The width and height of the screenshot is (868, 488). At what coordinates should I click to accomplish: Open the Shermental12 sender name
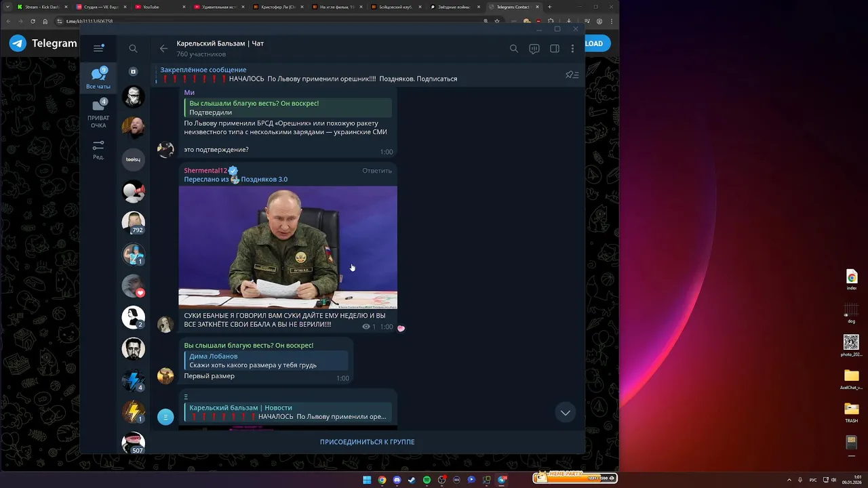click(205, 171)
